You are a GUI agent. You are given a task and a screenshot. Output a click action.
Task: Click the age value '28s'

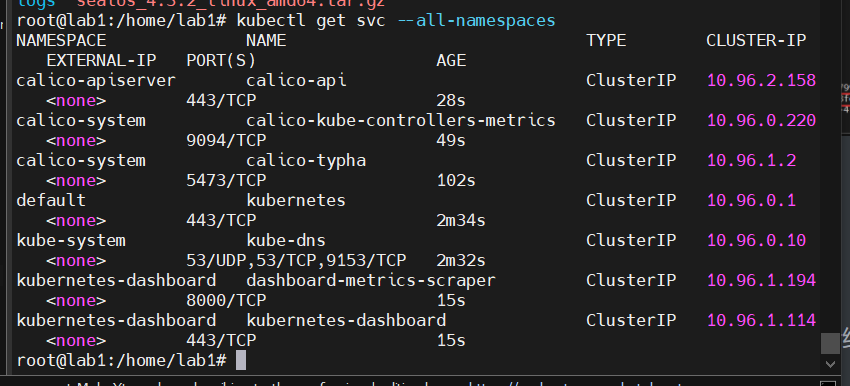(x=451, y=101)
